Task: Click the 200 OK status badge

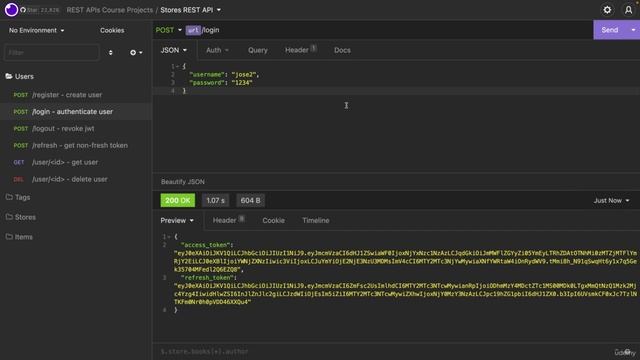Action: [178, 200]
